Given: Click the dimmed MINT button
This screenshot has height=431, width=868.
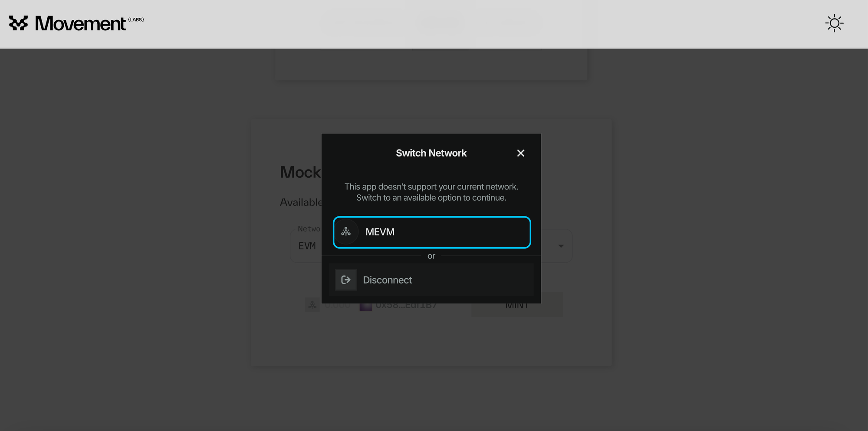Looking at the screenshot, I should [x=517, y=306].
